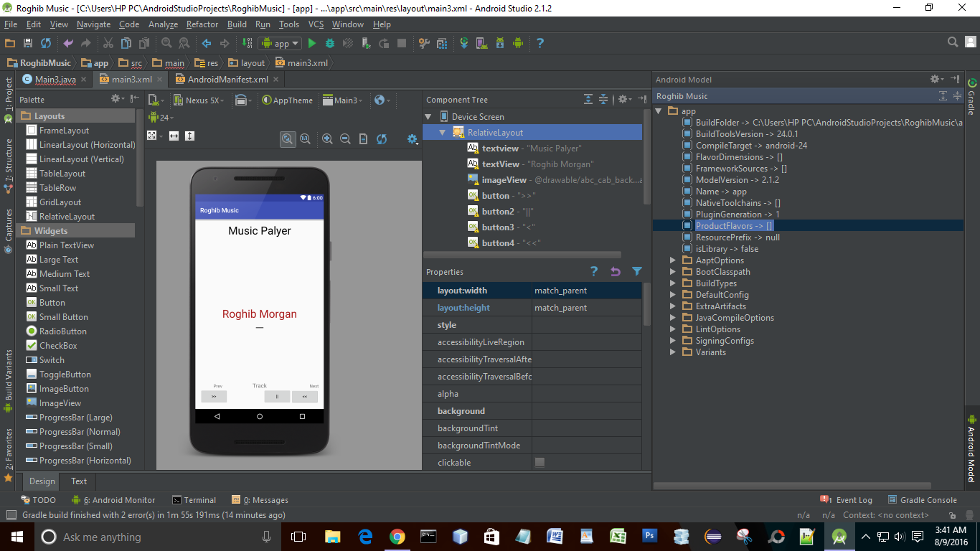Image resolution: width=980 pixels, height=551 pixels.
Task: Zoom out of the layout preview
Action: 345,138
